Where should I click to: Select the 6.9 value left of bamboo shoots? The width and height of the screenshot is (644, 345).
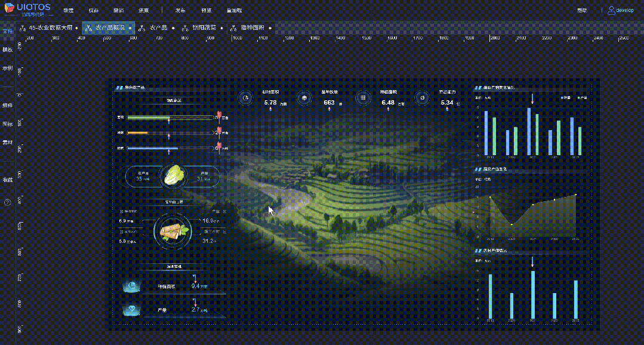(x=122, y=221)
